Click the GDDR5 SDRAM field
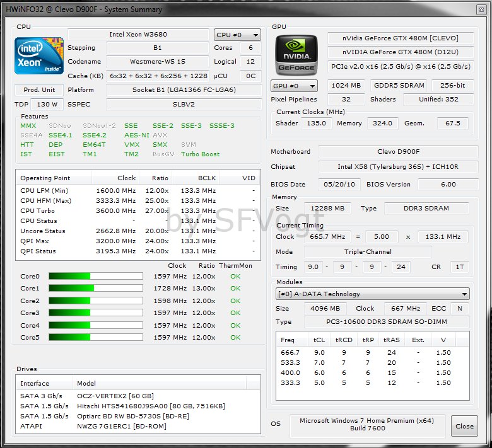Image resolution: width=492 pixels, height=448 pixels. tap(399, 85)
